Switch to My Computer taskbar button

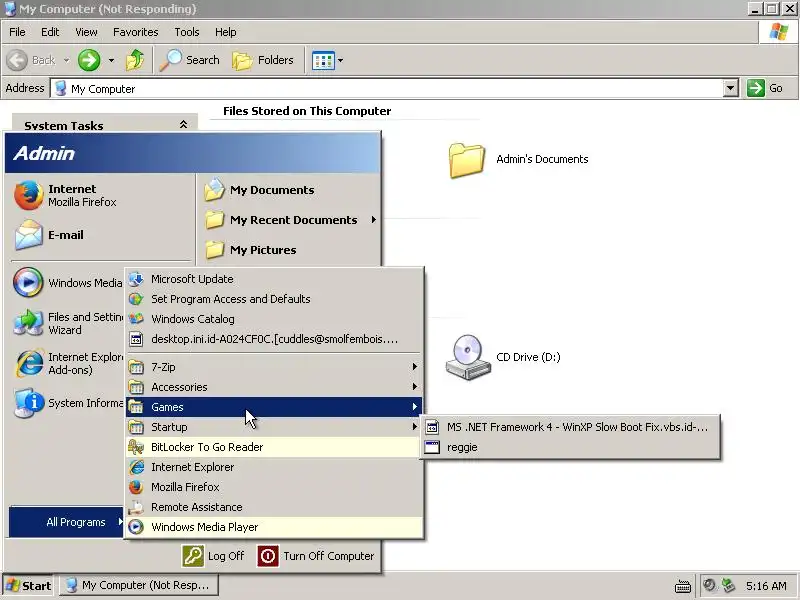coord(139,585)
